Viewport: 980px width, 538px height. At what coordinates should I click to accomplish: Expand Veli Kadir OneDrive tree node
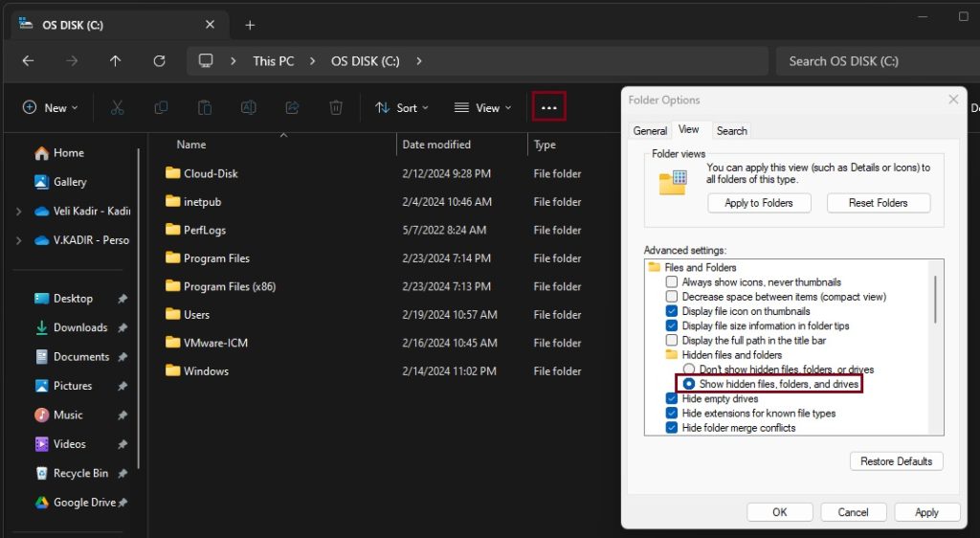click(19, 212)
